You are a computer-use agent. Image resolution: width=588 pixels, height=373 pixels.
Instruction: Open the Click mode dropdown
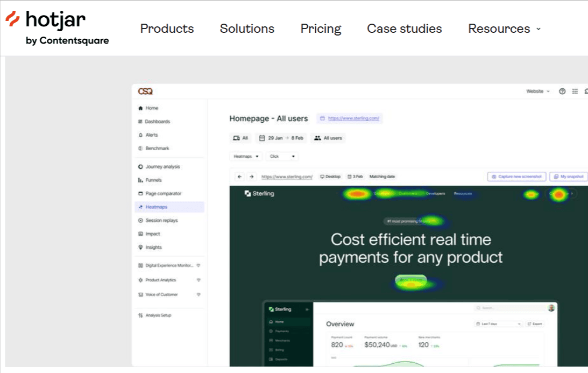pyautogui.click(x=282, y=157)
